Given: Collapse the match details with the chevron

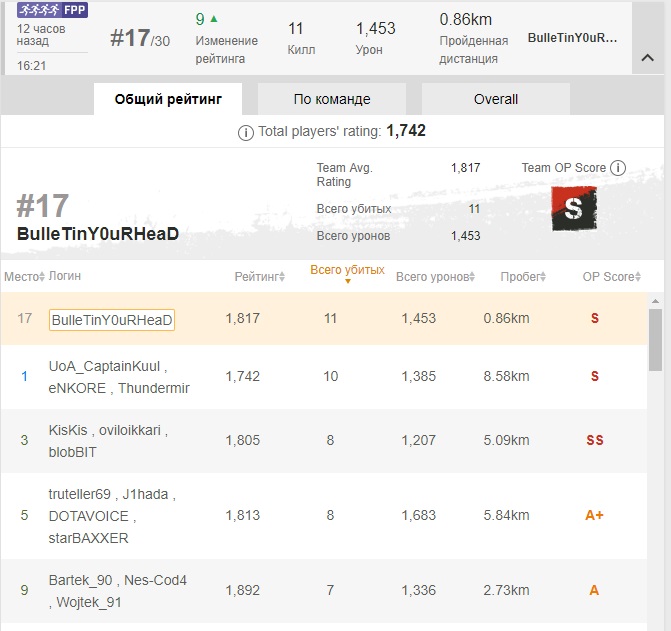Looking at the screenshot, I should (x=647, y=58).
